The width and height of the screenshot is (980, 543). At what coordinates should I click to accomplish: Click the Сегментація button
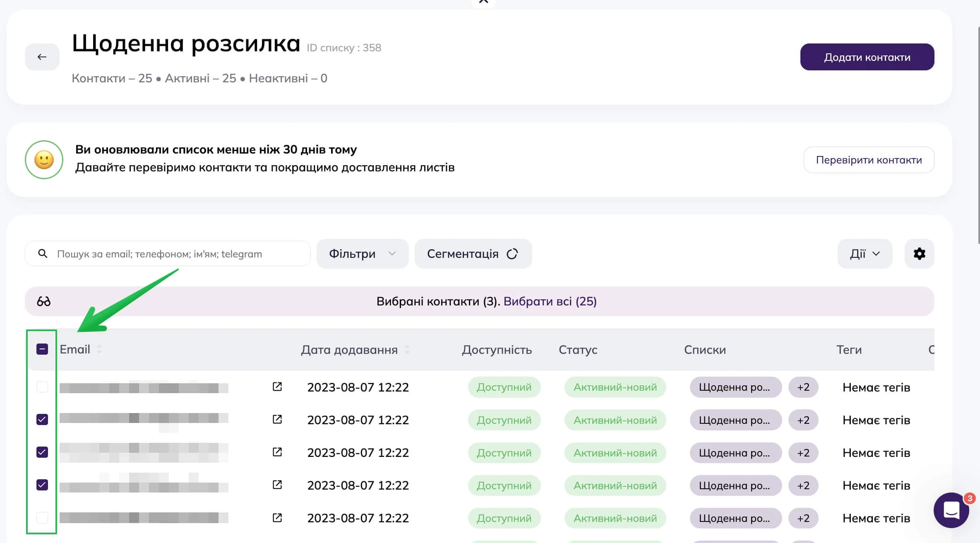pos(473,254)
